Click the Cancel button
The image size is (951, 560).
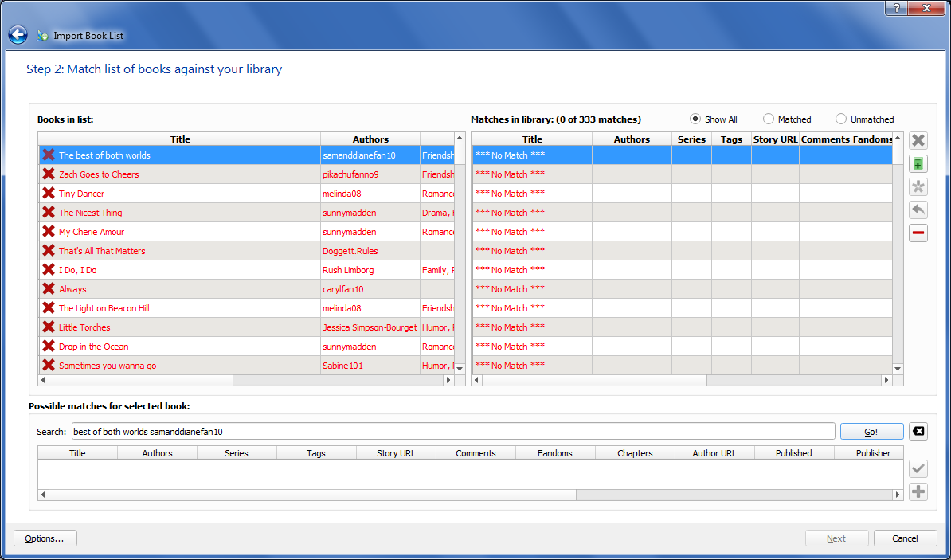tap(905, 538)
